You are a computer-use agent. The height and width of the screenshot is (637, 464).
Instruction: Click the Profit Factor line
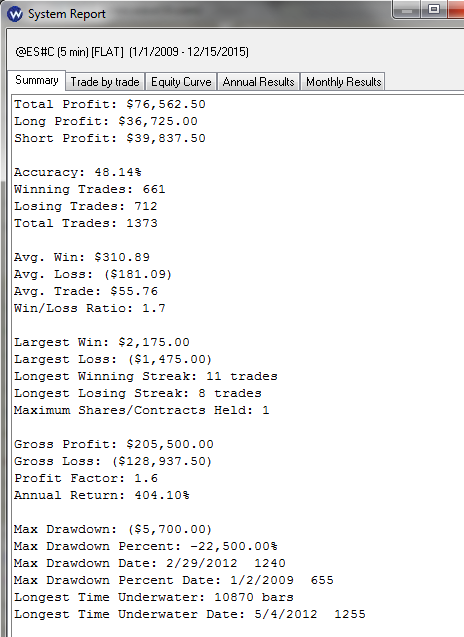[x=86, y=478]
